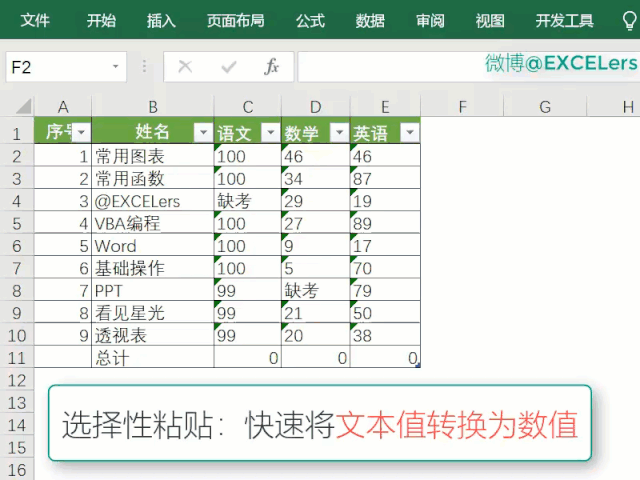Screen dimensions: 640x480
Task: Select row 11 header
Action: (17, 358)
